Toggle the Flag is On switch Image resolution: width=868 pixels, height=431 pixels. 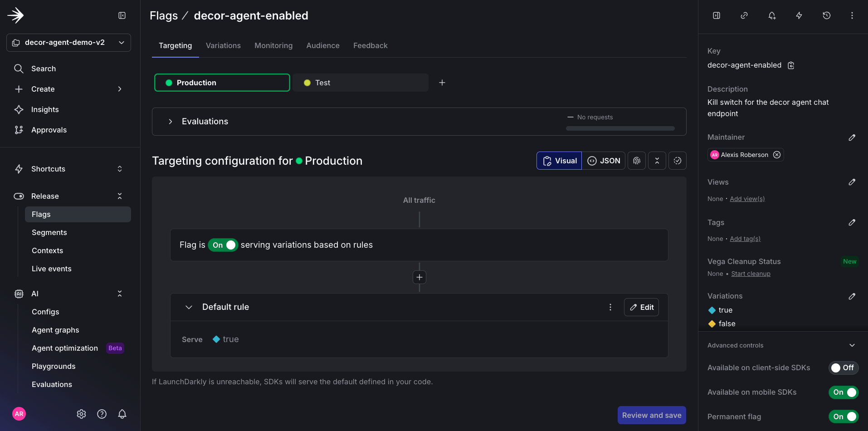coord(223,245)
